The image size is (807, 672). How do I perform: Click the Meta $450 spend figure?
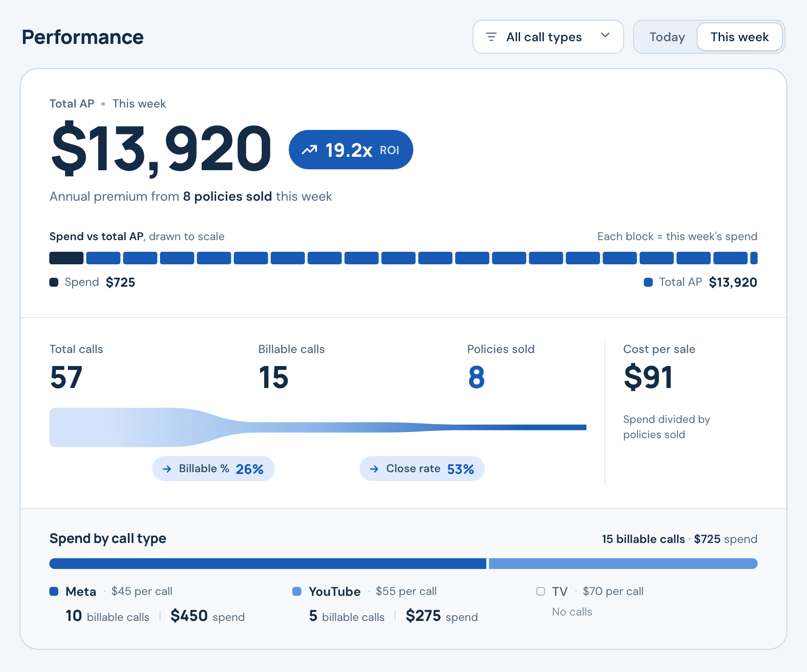(x=189, y=616)
